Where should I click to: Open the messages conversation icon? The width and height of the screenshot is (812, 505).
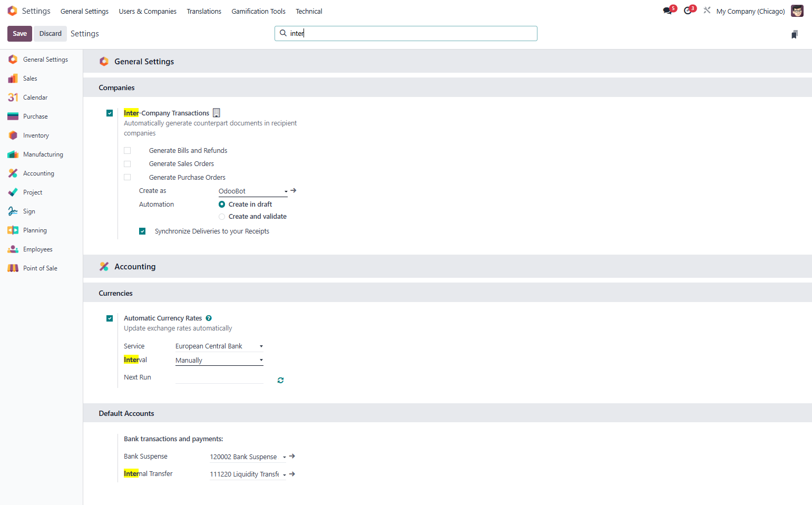pyautogui.click(x=668, y=11)
